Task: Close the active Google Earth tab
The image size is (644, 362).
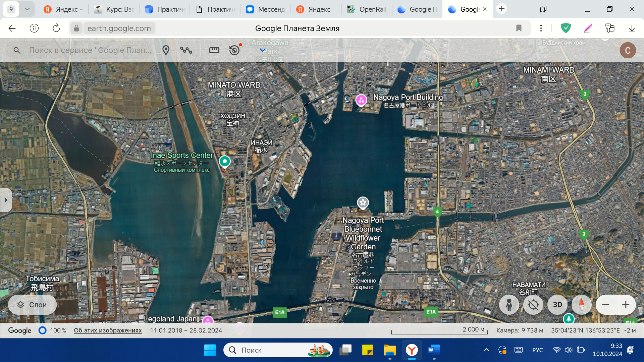Action: pos(485,9)
